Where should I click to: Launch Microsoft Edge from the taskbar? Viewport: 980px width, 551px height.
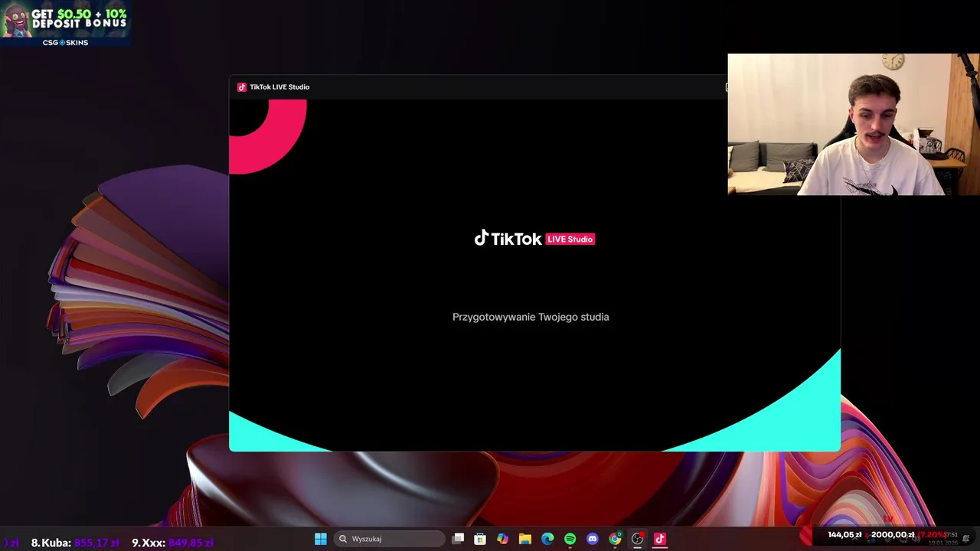coord(547,539)
